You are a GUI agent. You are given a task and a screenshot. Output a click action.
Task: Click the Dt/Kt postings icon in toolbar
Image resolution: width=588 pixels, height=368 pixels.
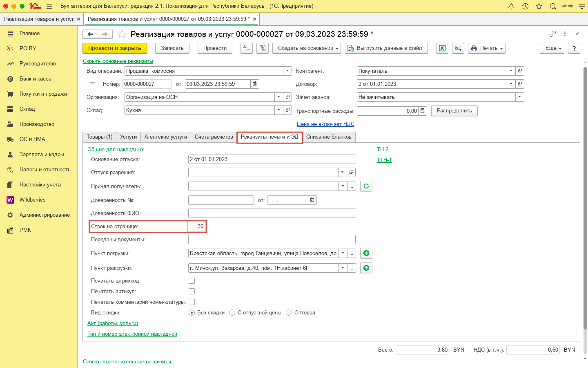[x=247, y=48]
